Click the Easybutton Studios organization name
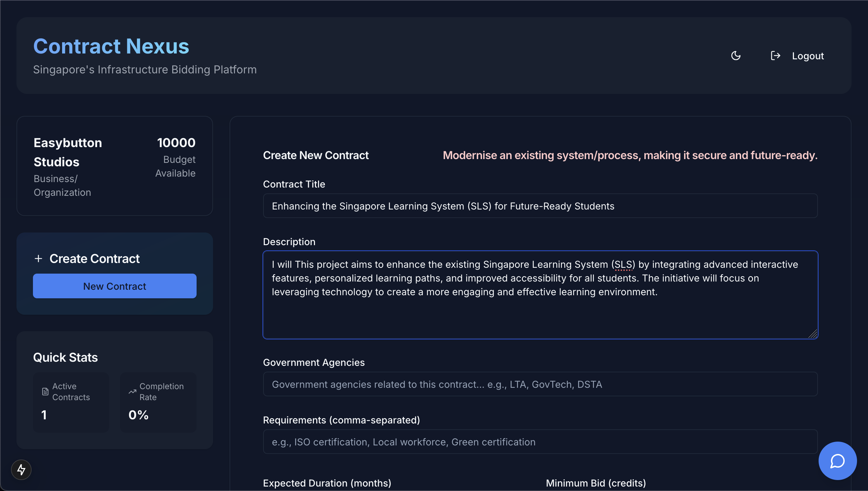 coord(68,152)
